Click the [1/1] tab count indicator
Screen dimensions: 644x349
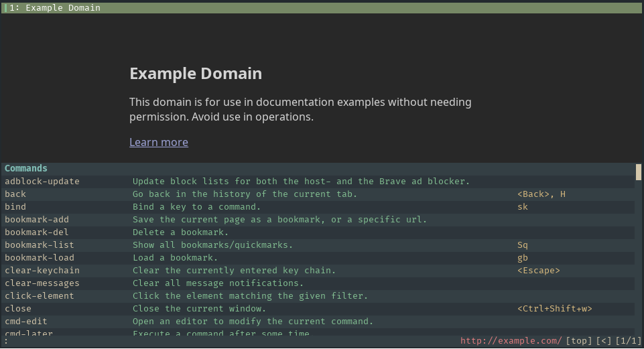pyautogui.click(x=627, y=342)
